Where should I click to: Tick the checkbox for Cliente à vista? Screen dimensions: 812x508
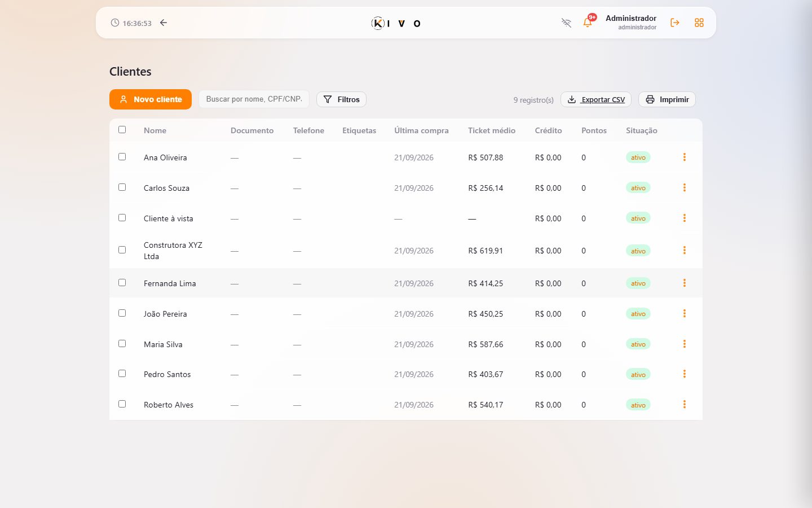tap(122, 217)
